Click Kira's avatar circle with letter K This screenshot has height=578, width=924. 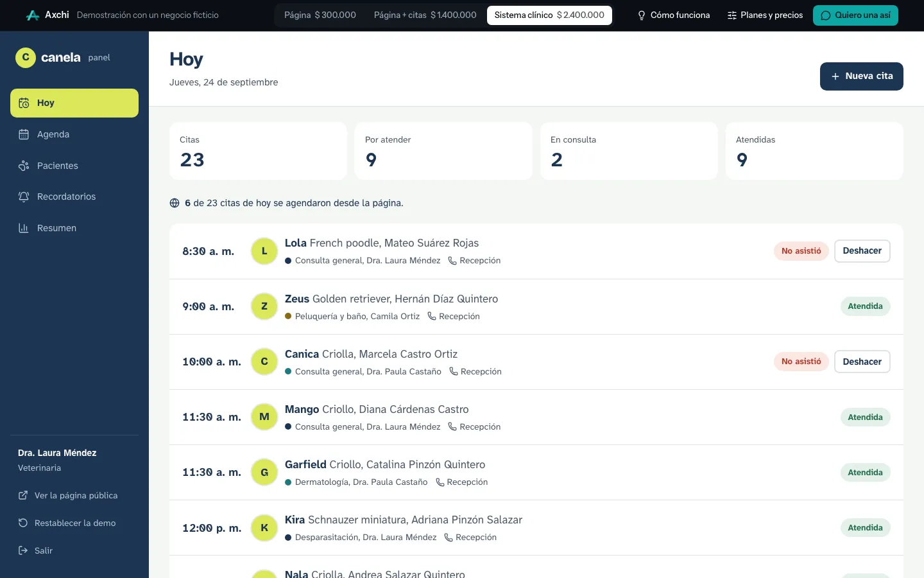coord(264,527)
